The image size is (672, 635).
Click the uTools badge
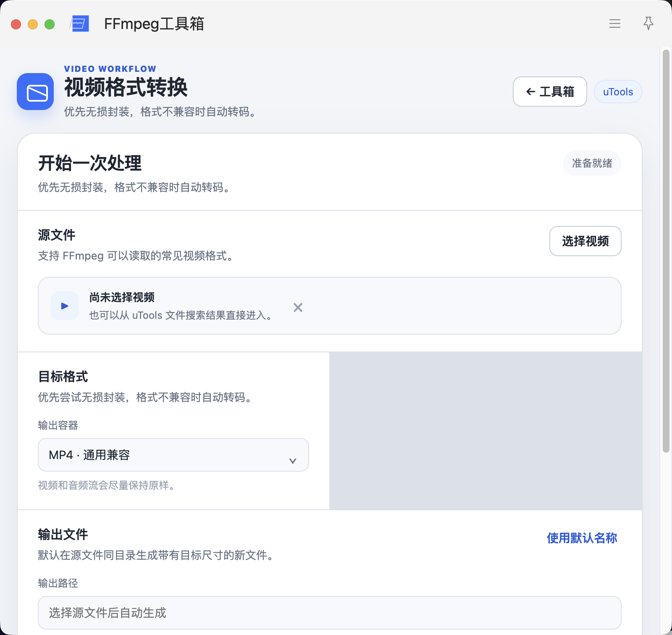point(618,92)
